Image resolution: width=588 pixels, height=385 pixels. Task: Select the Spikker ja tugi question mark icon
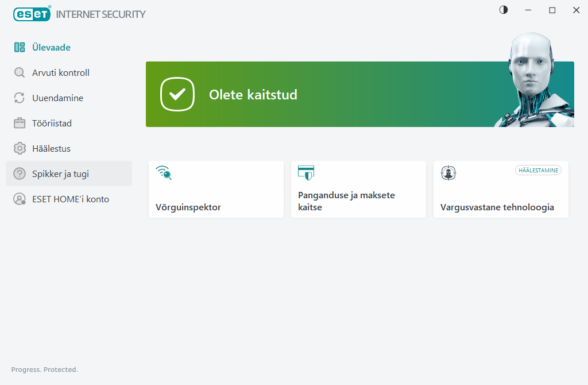click(20, 174)
